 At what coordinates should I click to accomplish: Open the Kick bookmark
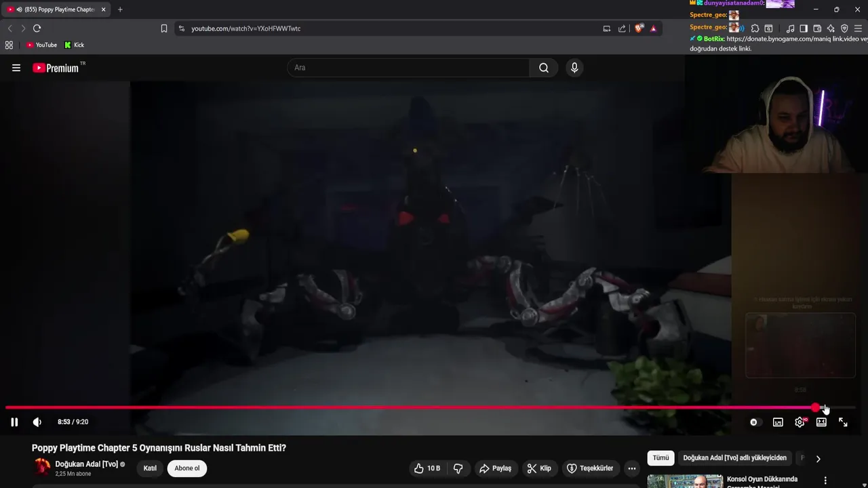click(74, 45)
